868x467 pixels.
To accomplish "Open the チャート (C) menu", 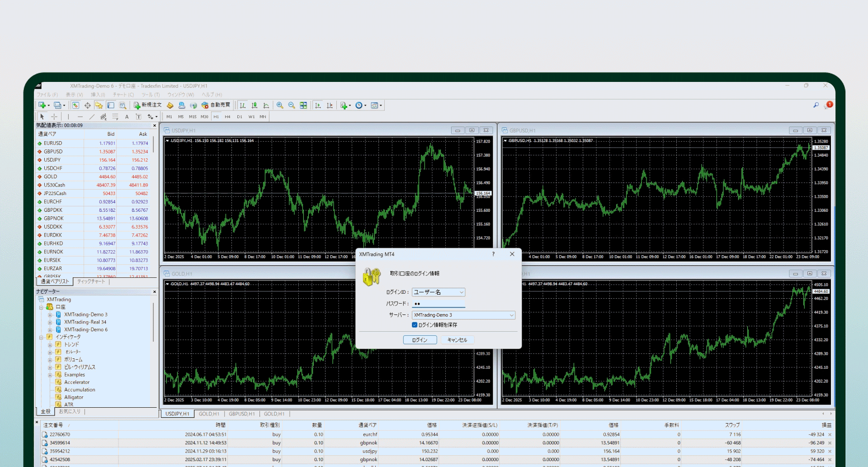I will pos(123,95).
